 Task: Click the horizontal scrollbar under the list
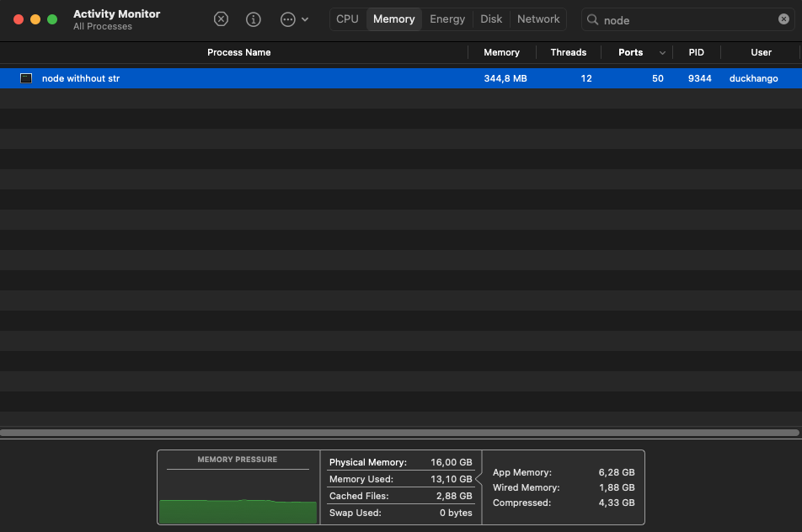[399, 433]
